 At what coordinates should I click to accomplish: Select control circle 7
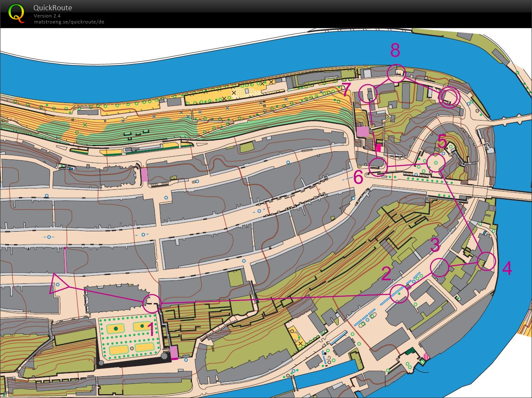368,93
